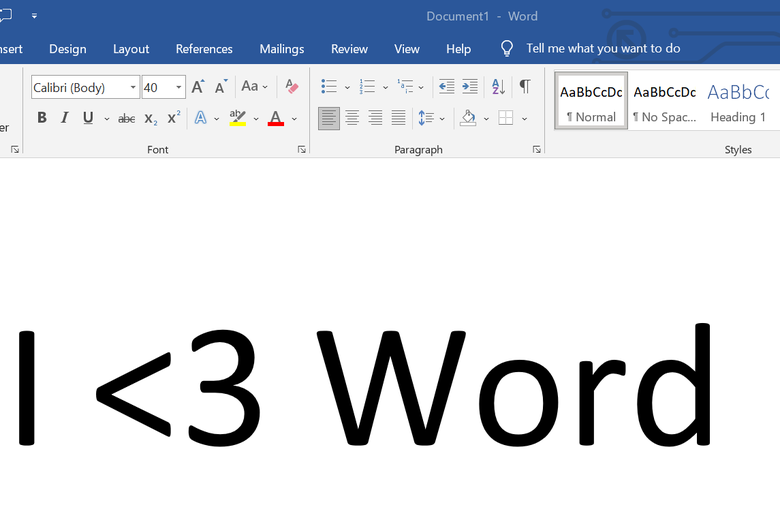
Task: Open the font name dropdown arrow
Action: click(x=133, y=88)
